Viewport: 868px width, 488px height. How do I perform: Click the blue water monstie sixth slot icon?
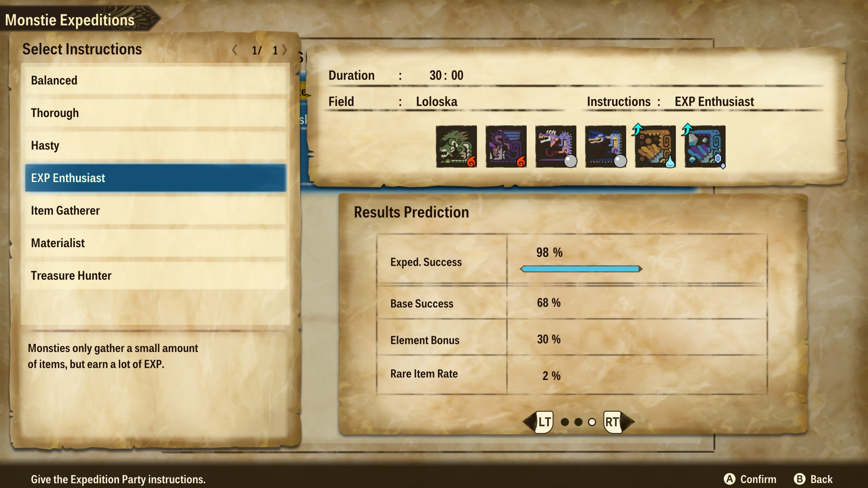point(705,146)
